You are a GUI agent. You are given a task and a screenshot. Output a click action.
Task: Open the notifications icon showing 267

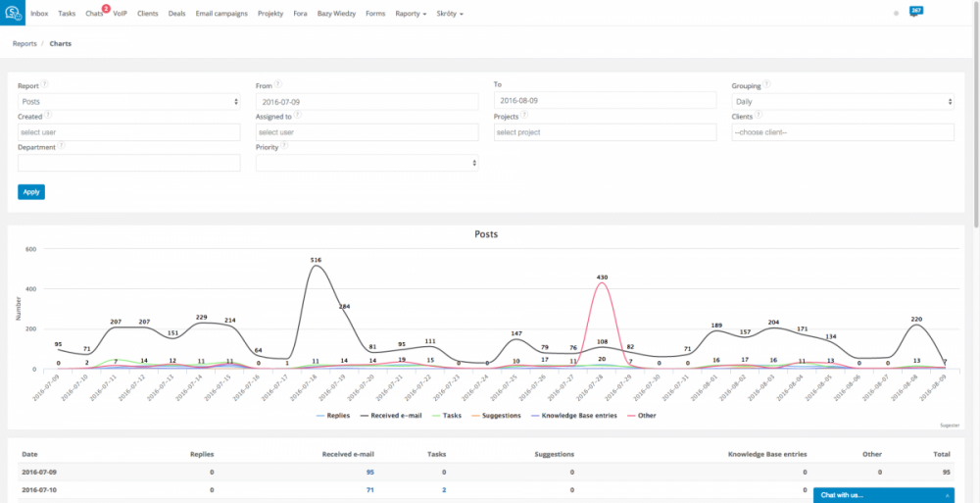pos(915,12)
